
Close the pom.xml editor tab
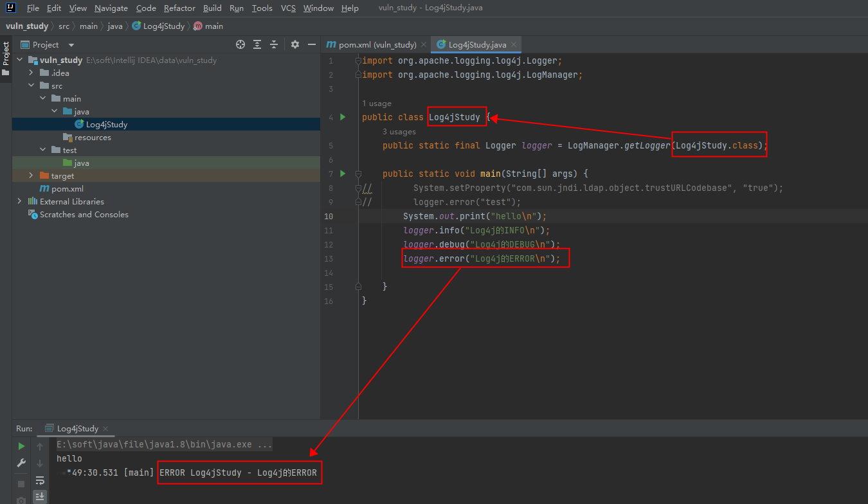pyautogui.click(x=424, y=45)
